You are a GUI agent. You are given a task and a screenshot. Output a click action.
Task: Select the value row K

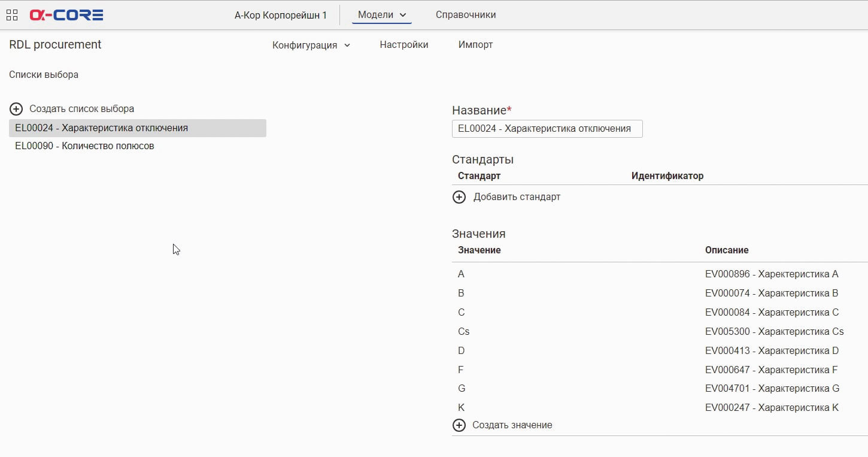[660, 408]
